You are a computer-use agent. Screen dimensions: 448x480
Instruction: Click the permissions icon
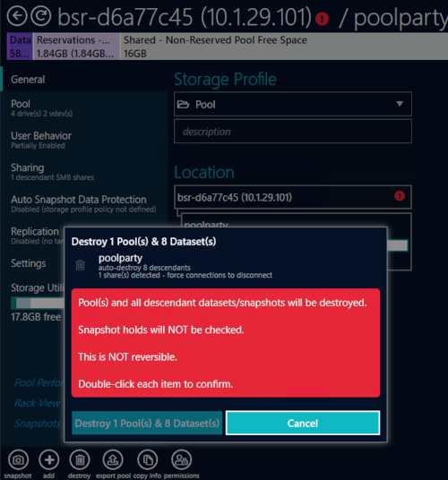[181, 459]
